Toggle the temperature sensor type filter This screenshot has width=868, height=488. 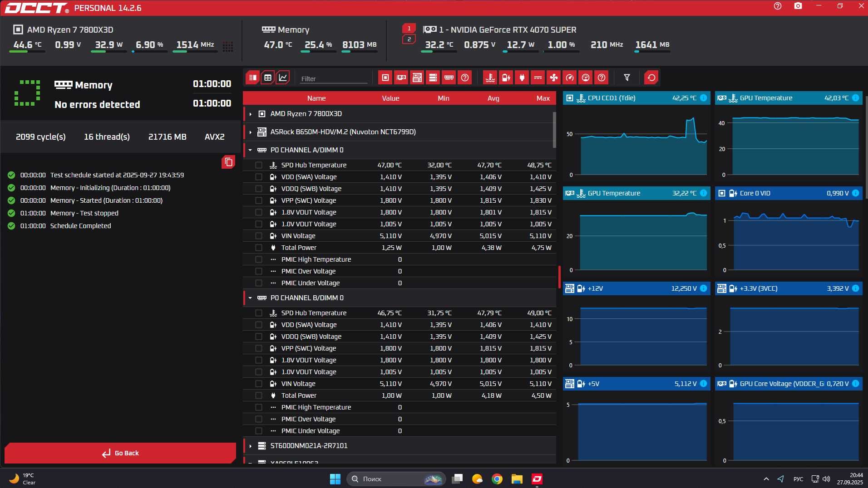click(490, 78)
